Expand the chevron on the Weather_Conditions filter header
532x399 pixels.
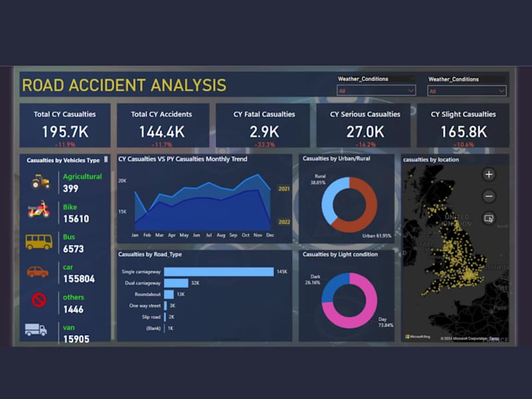click(x=410, y=78)
